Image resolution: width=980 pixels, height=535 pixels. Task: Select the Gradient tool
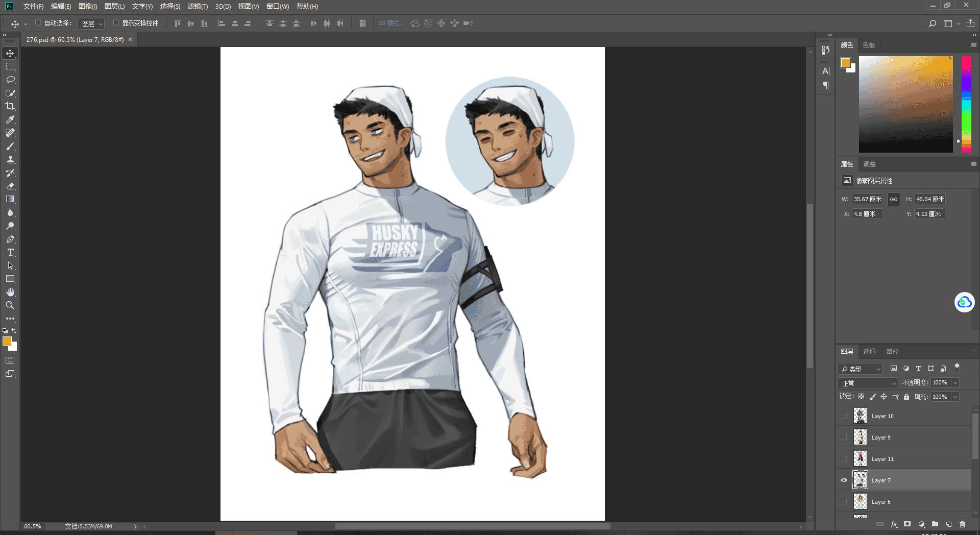click(10, 199)
